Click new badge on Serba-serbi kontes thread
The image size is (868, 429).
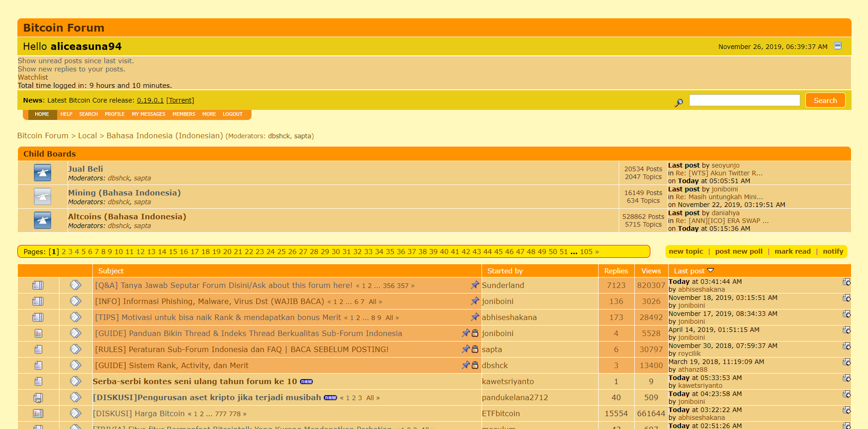pos(306,382)
